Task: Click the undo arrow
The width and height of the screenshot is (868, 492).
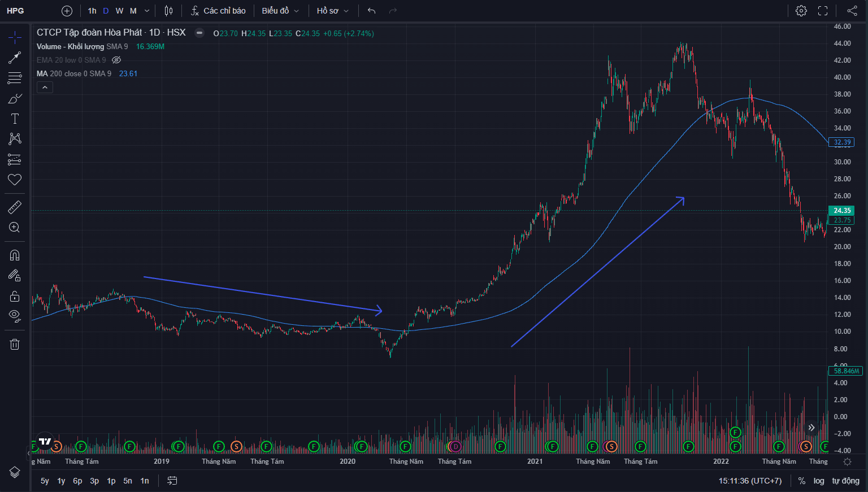Action: click(x=371, y=11)
